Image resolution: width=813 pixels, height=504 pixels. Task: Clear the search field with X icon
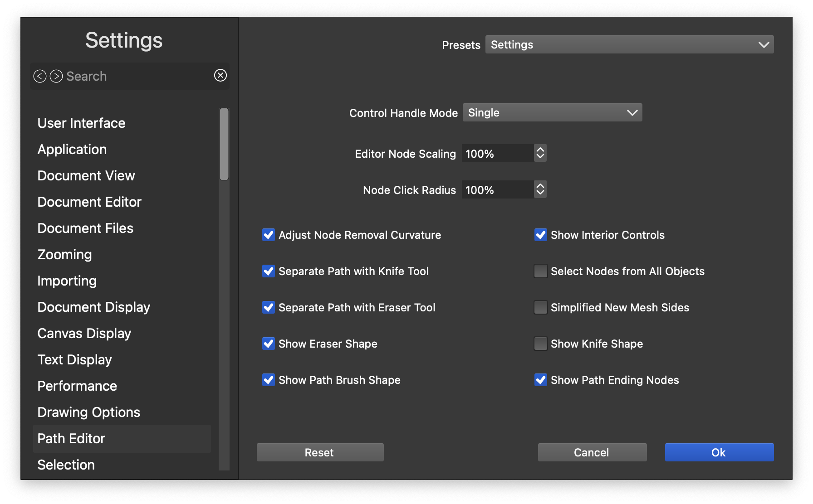(220, 75)
